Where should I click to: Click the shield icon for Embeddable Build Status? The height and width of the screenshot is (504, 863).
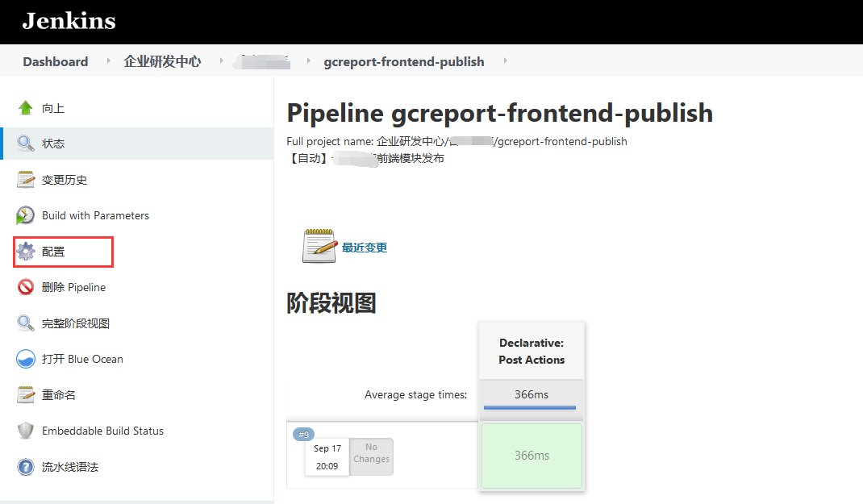pos(25,431)
